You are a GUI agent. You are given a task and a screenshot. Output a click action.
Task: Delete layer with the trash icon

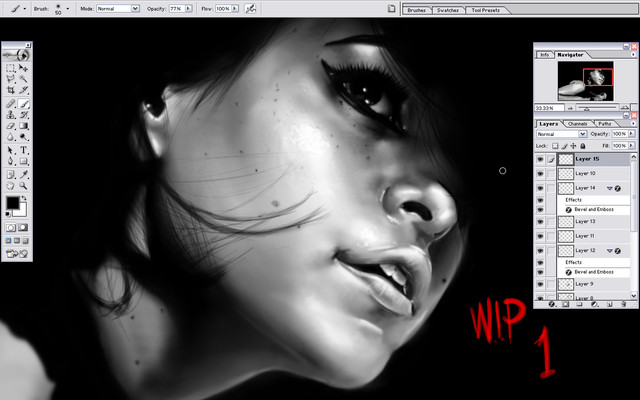click(623, 304)
